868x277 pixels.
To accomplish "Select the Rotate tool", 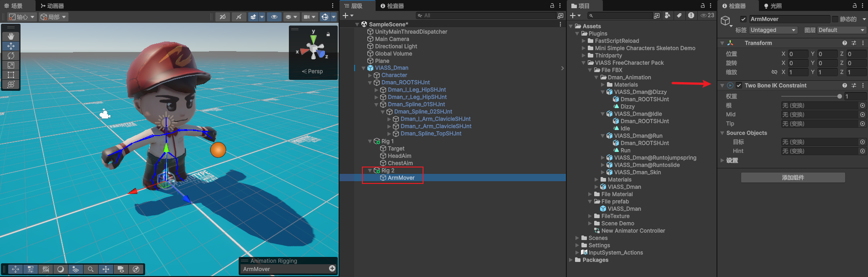I will 11,55.
